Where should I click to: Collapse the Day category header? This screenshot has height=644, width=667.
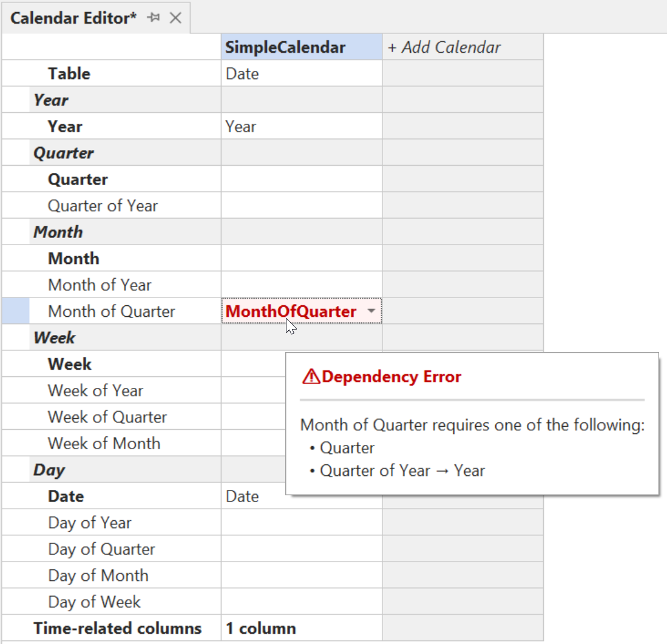pos(49,470)
